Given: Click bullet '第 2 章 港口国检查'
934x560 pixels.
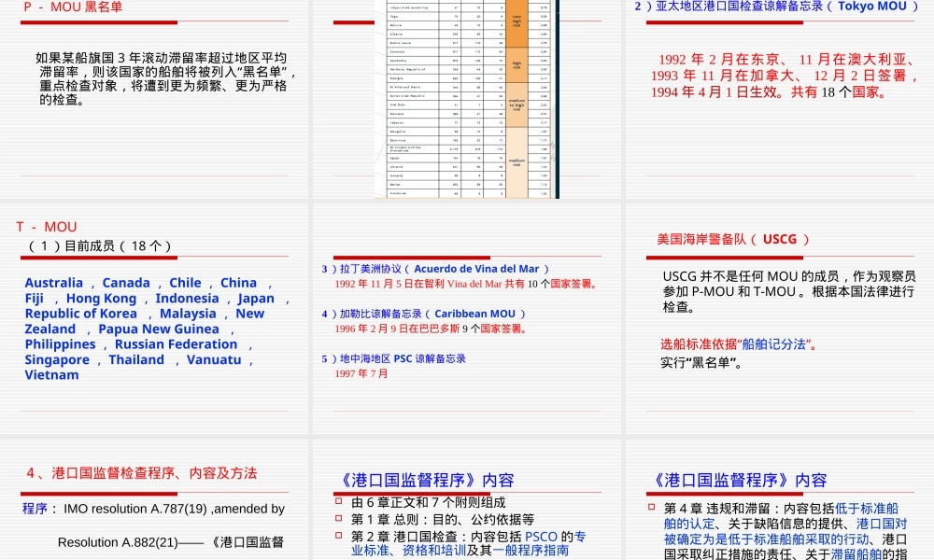Looking at the screenshot, I should click(x=468, y=543).
